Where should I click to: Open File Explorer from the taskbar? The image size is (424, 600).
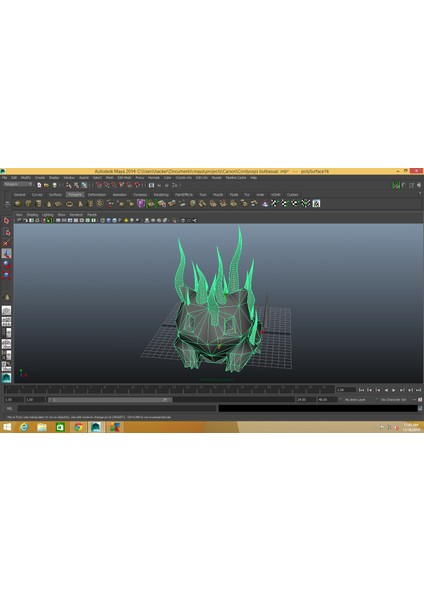(42, 427)
